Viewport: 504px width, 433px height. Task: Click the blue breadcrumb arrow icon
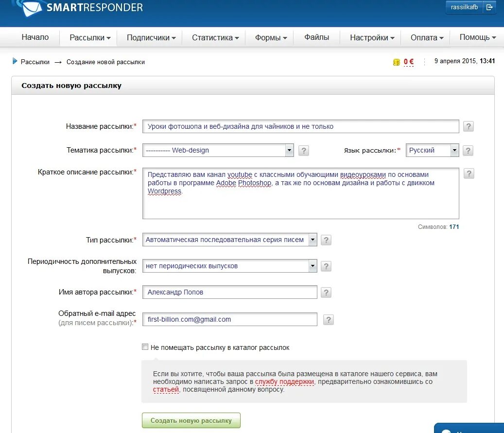[x=15, y=61]
